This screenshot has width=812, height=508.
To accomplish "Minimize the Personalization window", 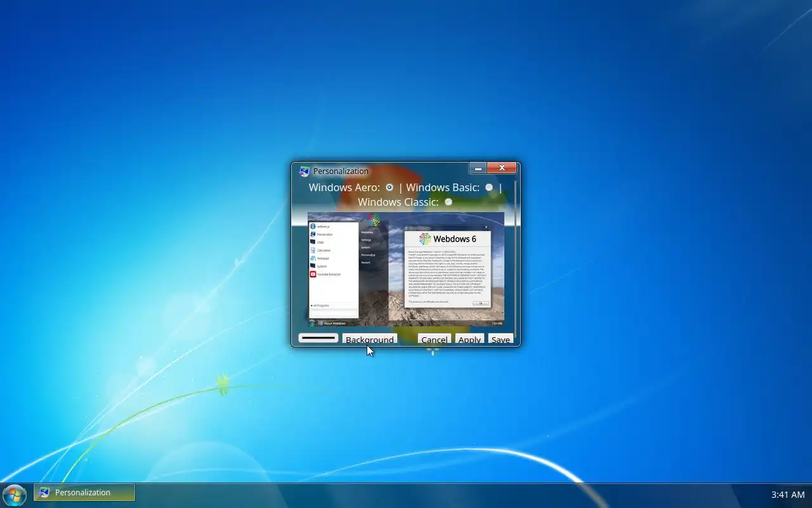I will (478, 168).
